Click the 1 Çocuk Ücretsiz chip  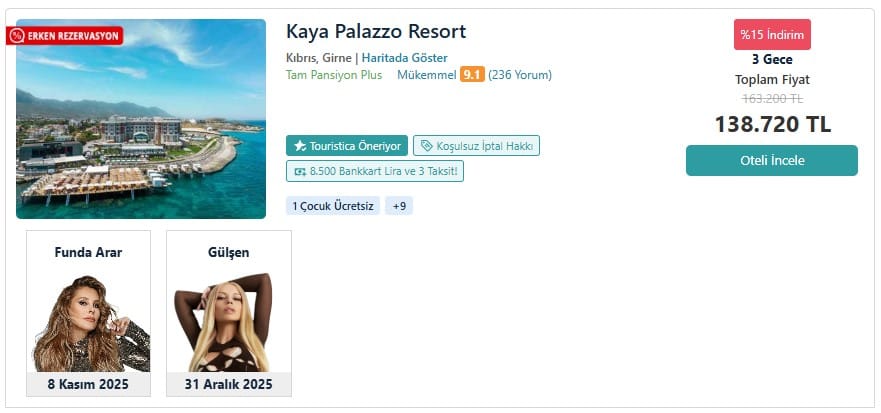coord(333,206)
